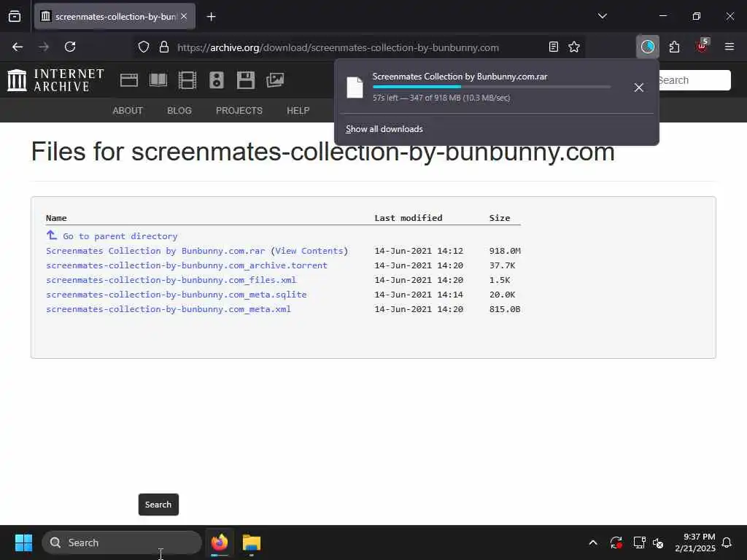
Task: Open the _meta.xml link
Action: click(x=169, y=309)
